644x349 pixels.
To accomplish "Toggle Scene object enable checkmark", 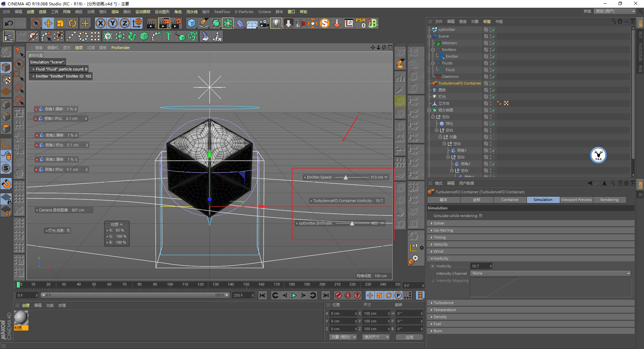I will click(494, 36).
